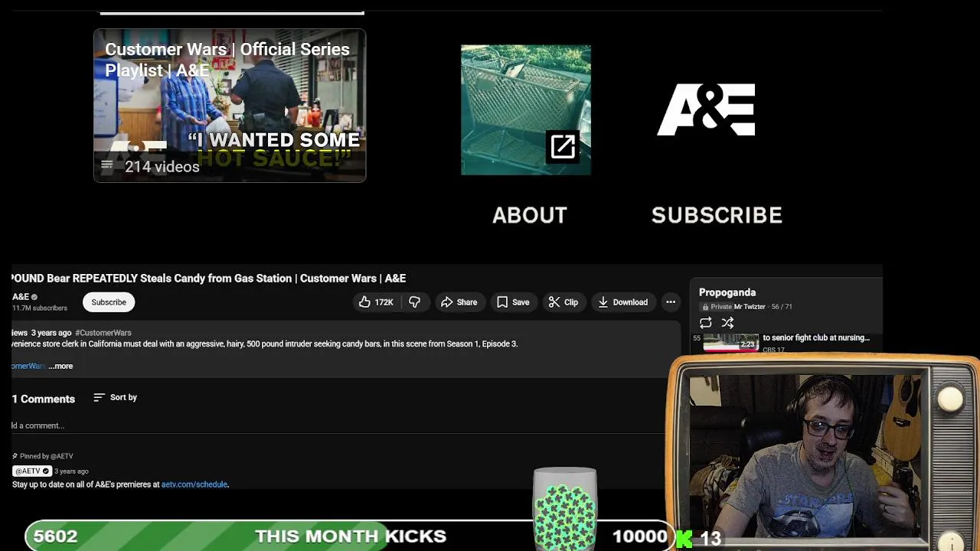Save the video to a playlist
Viewport: 980px width, 551px height.
[513, 302]
